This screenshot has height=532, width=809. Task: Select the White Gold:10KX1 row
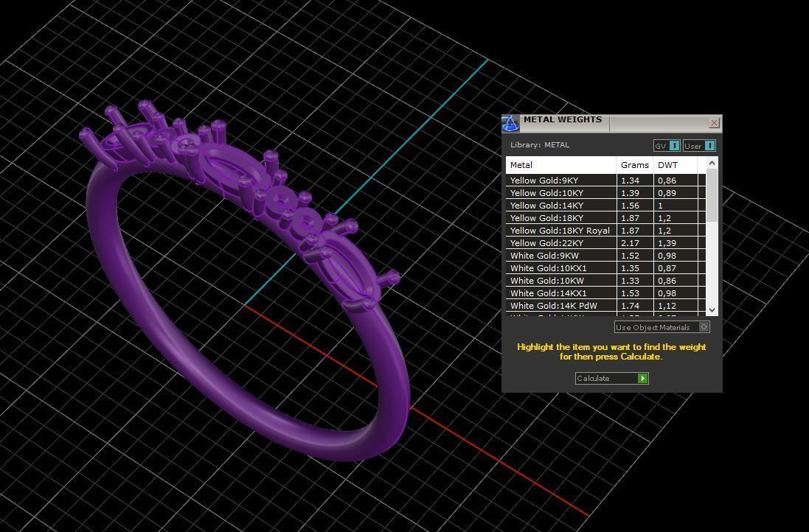point(605,268)
